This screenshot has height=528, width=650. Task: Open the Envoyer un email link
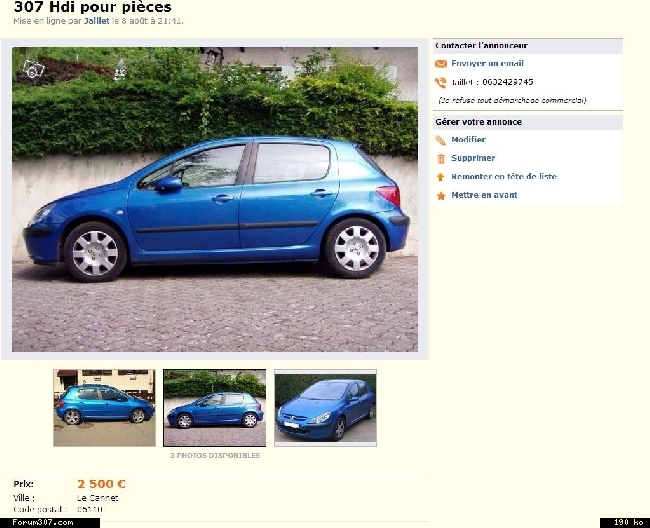click(487, 63)
